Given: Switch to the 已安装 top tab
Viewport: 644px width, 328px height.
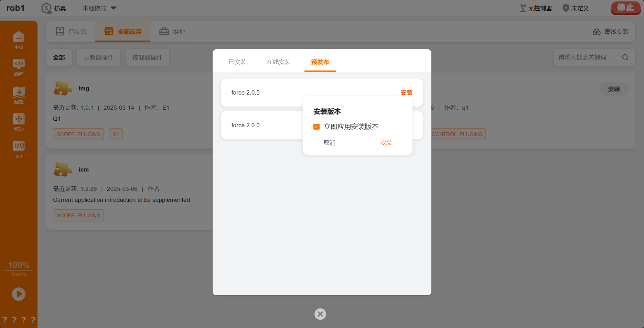Looking at the screenshot, I should click(x=71, y=32).
